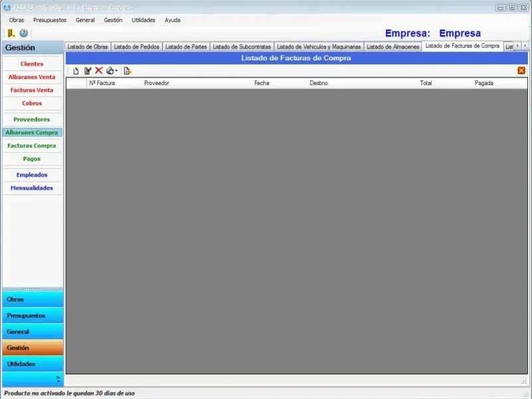Minimize the ALCALA soft window
Viewport: 532px width, 399px height.
click(500, 7)
